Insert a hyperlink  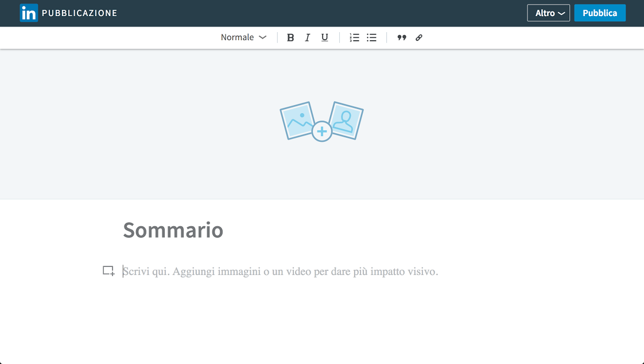coord(418,37)
